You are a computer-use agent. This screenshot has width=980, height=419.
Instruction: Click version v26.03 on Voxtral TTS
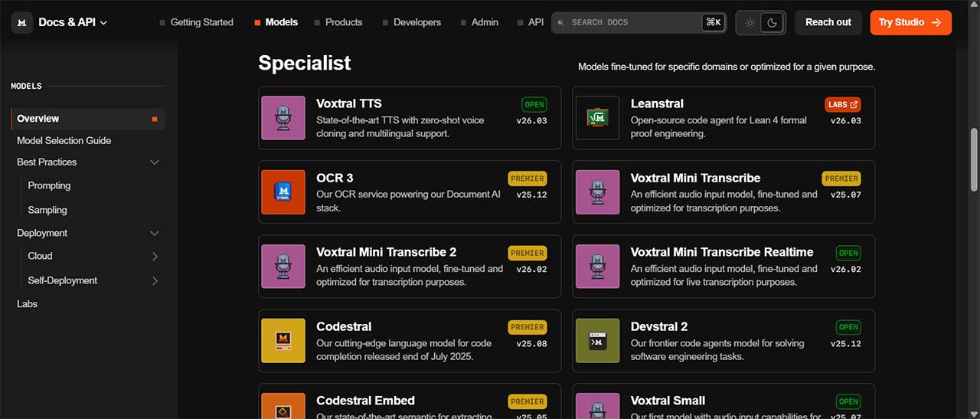tap(531, 121)
